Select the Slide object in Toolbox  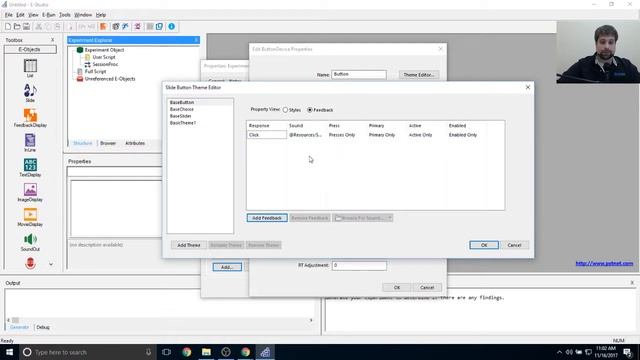(x=30, y=91)
